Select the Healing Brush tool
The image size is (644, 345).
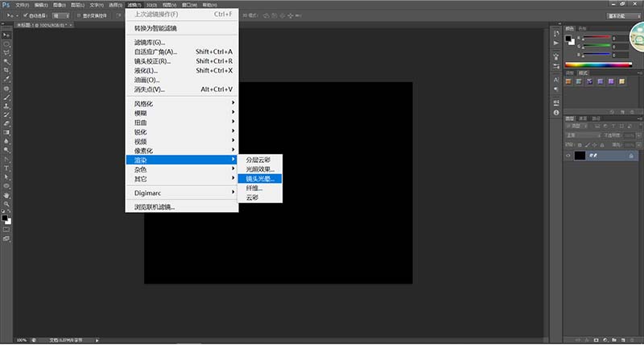(x=6, y=89)
